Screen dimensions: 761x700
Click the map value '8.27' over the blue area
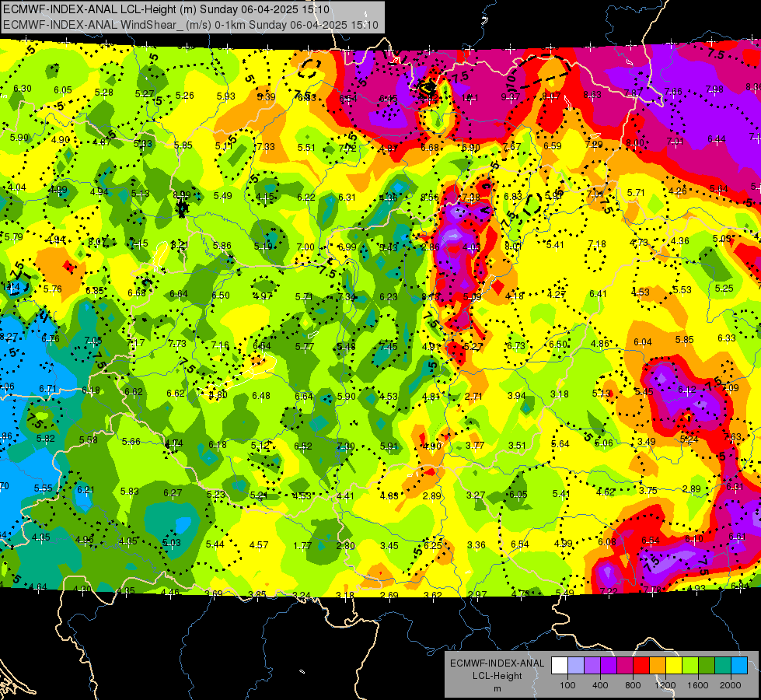9,337
